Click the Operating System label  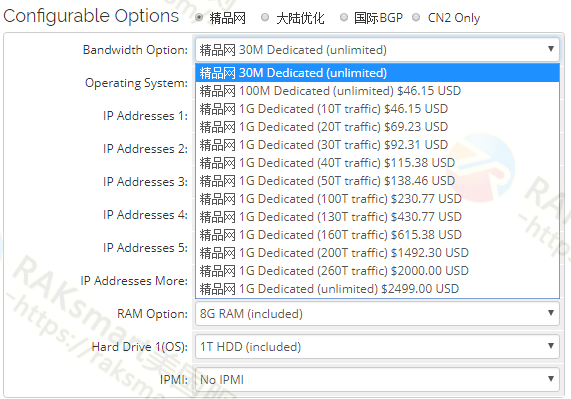[x=136, y=83]
